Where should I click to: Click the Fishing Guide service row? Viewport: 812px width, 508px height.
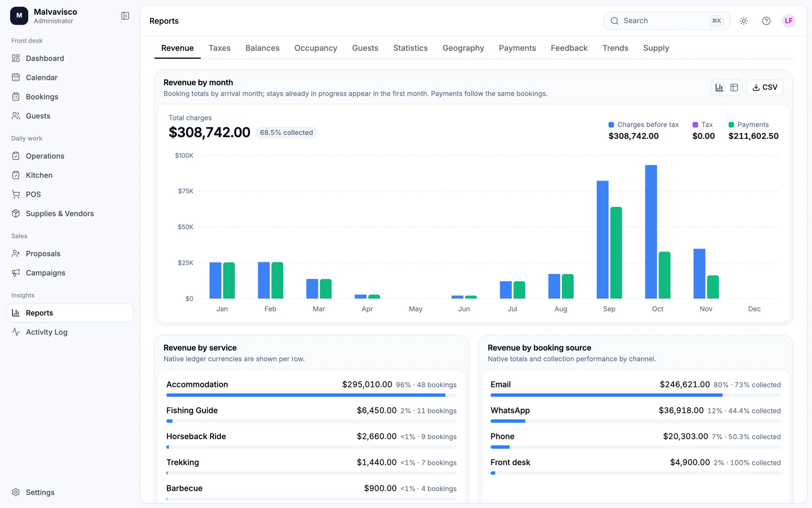click(x=311, y=414)
